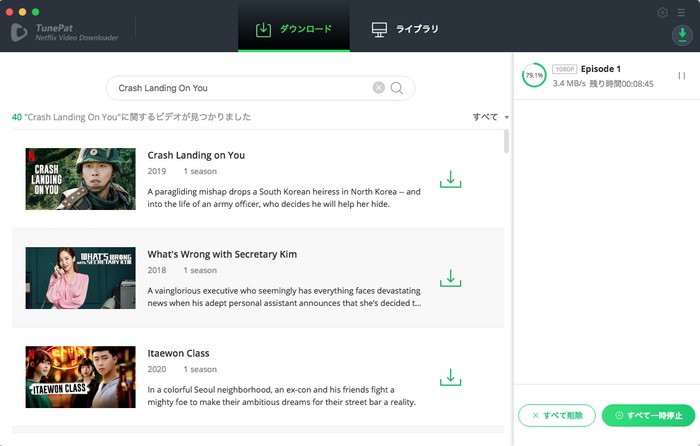Clear the search field with X icon
This screenshot has width=700, height=446.
pos(379,88)
